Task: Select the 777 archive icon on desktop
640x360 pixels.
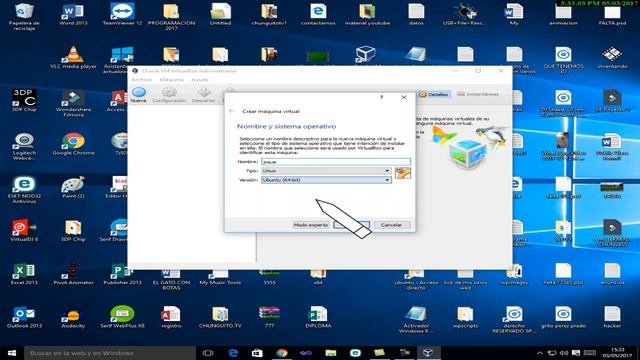Action: [269, 317]
